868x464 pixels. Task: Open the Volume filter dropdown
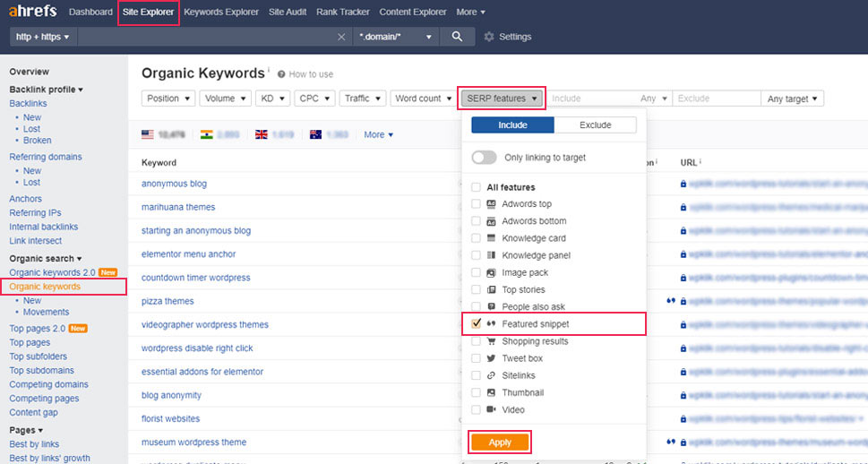226,99
